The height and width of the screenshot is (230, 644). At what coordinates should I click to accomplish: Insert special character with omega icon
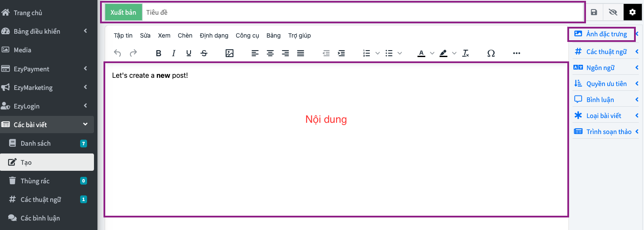point(491,53)
